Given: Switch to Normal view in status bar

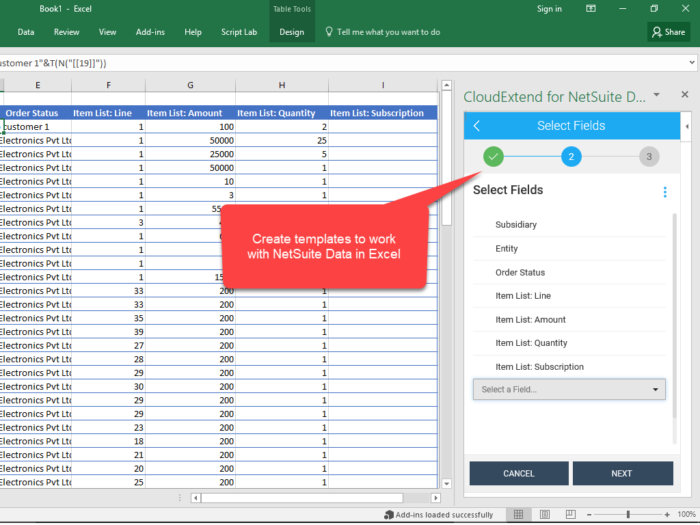Looking at the screenshot, I should 518,515.
